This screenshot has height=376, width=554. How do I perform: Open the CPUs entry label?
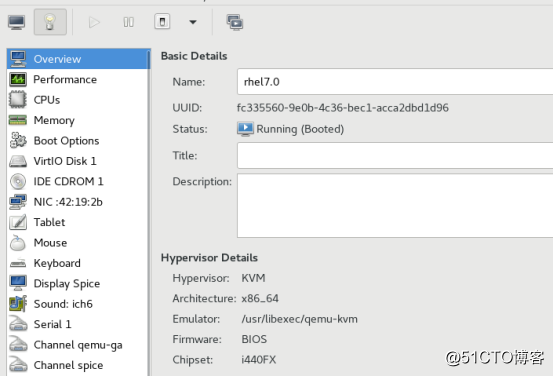pos(47,100)
